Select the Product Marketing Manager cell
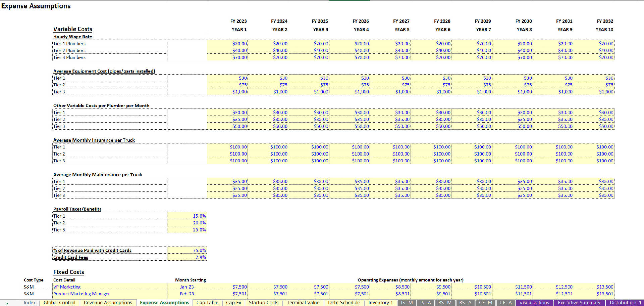This screenshot has width=644, height=306. point(110,294)
